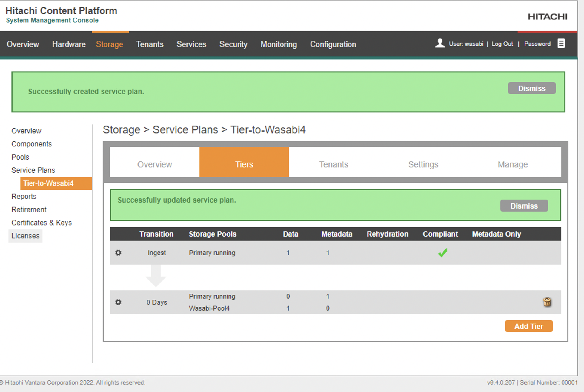Click the user profile icon
Image resolution: width=584 pixels, height=392 pixels.
coord(439,43)
